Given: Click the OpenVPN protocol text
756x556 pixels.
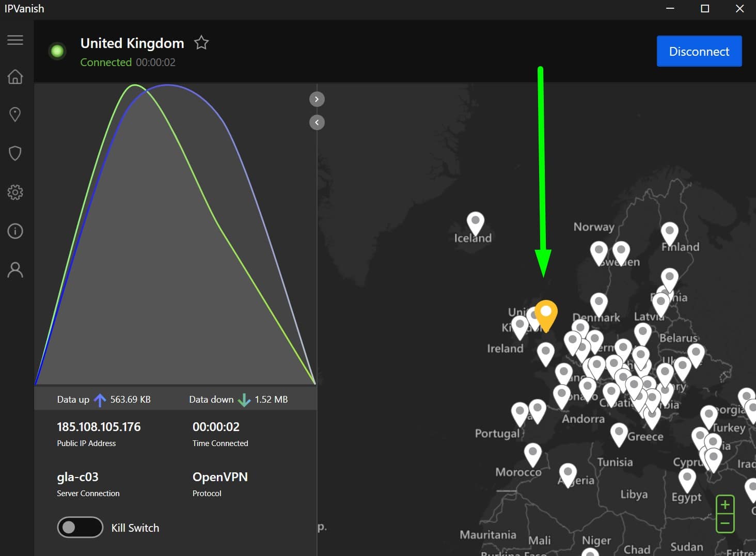Looking at the screenshot, I should click(x=220, y=476).
